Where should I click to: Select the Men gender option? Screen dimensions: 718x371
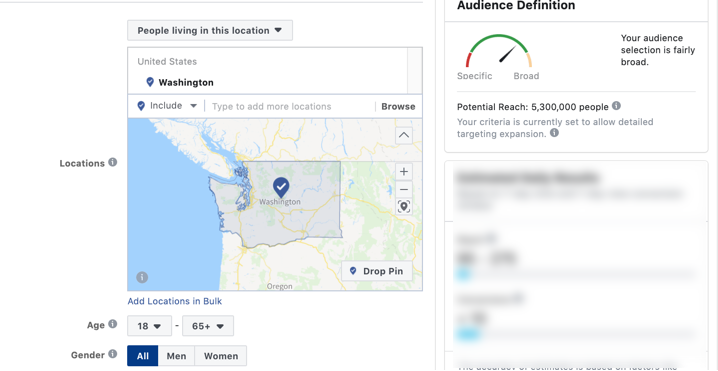pyautogui.click(x=176, y=356)
